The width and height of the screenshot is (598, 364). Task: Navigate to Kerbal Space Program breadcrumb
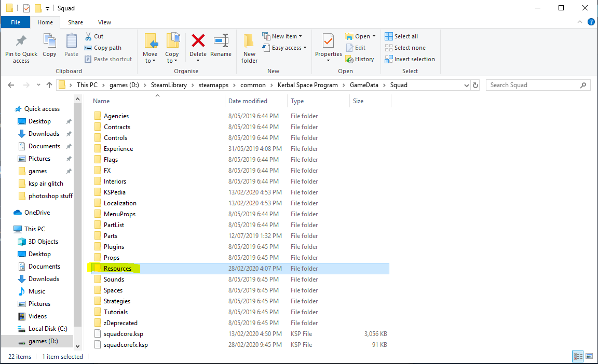tap(308, 85)
